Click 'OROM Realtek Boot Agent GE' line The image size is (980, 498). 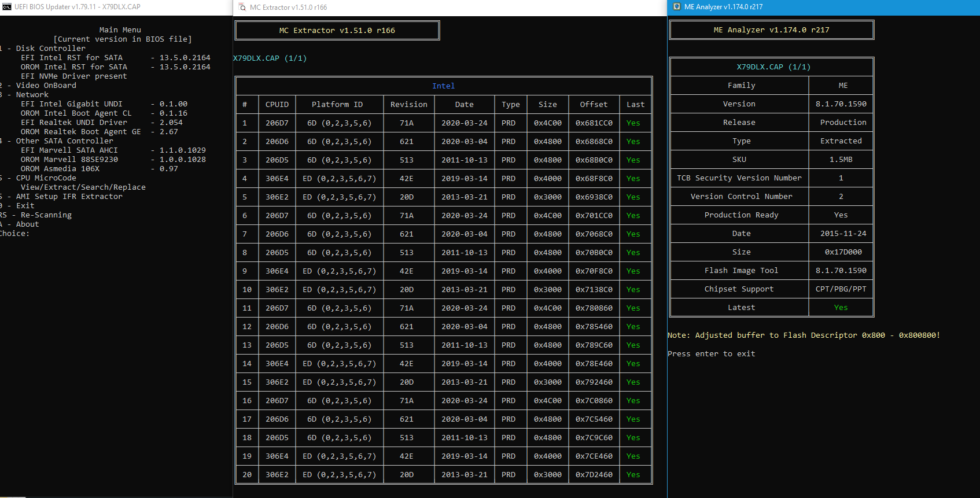pyautogui.click(x=100, y=132)
